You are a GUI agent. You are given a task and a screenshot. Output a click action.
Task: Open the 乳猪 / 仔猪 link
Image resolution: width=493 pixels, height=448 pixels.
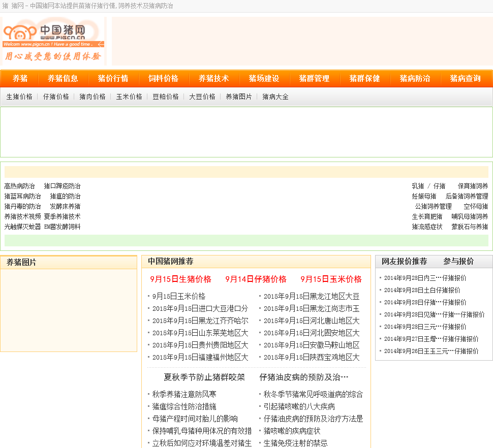(x=428, y=186)
